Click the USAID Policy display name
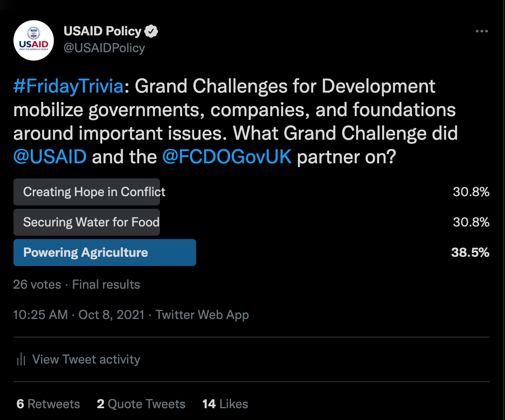Viewport: 505px width, 420px height. pos(103,31)
